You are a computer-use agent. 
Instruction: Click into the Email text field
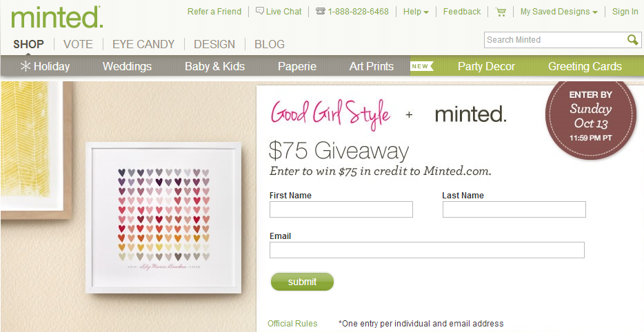click(x=427, y=250)
